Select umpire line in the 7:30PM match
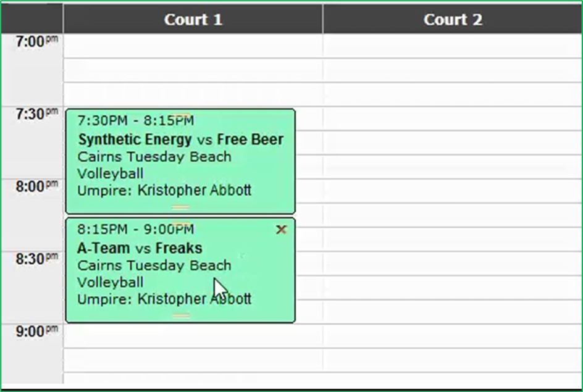The image size is (583, 392). pyautogui.click(x=164, y=190)
